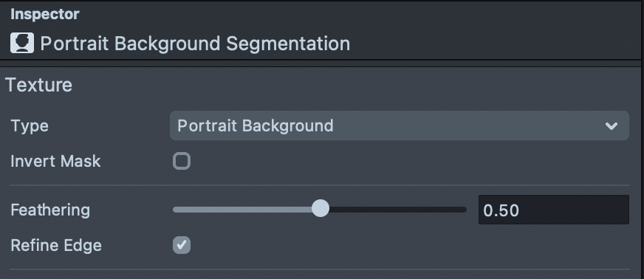Click the Portrait Background Segmentation head icon
Screen dimensions: 644x279
[x=22, y=43]
